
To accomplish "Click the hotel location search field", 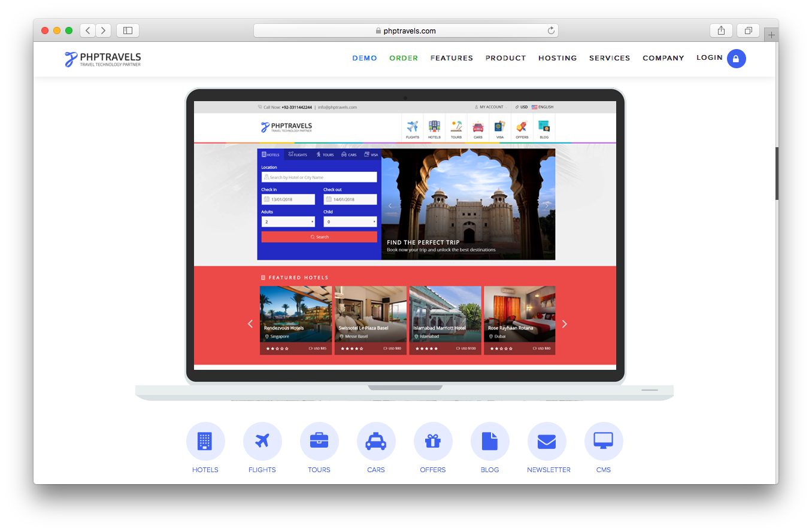I will pyautogui.click(x=319, y=177).
